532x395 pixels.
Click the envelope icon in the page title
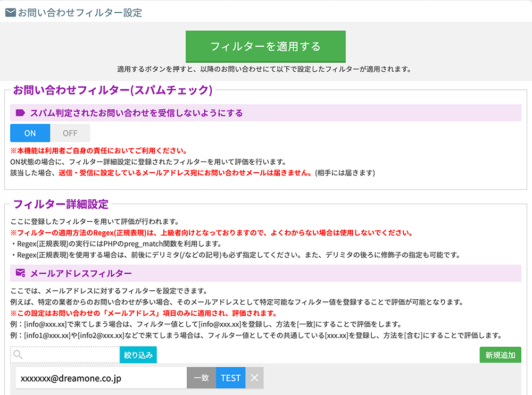10,12
